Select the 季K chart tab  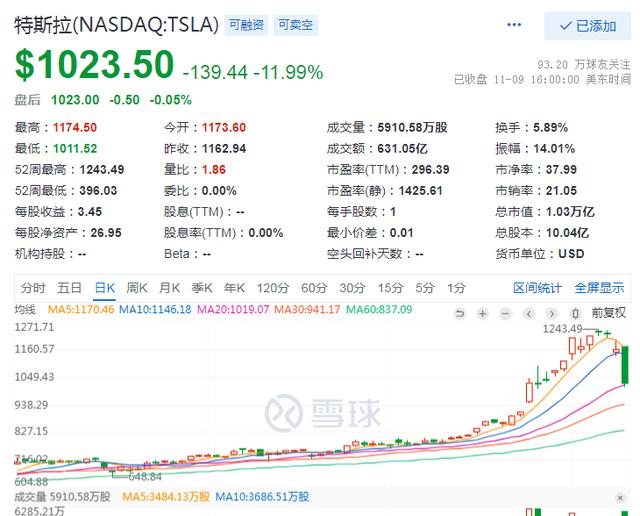click(202, 288)
